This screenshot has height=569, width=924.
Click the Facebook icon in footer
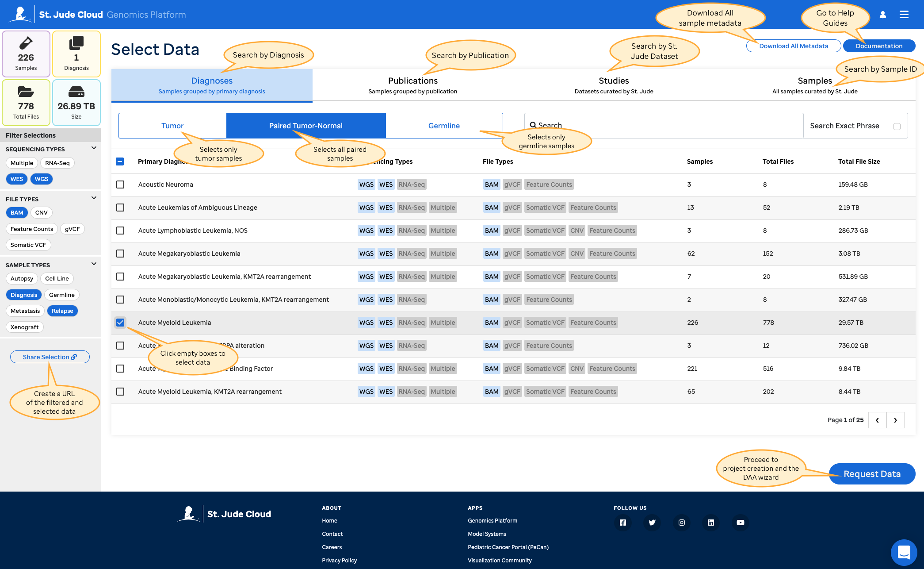(622, 523)
